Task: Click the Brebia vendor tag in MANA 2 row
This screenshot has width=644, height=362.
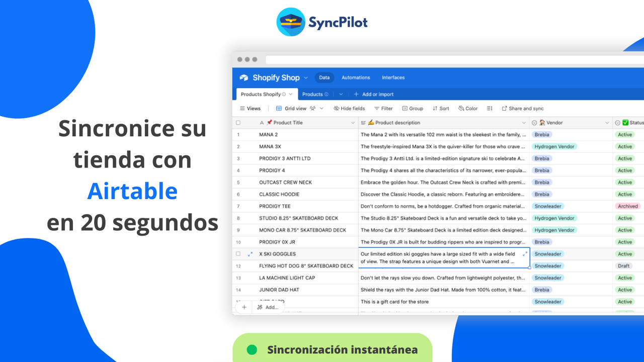Action: (542, 135)
